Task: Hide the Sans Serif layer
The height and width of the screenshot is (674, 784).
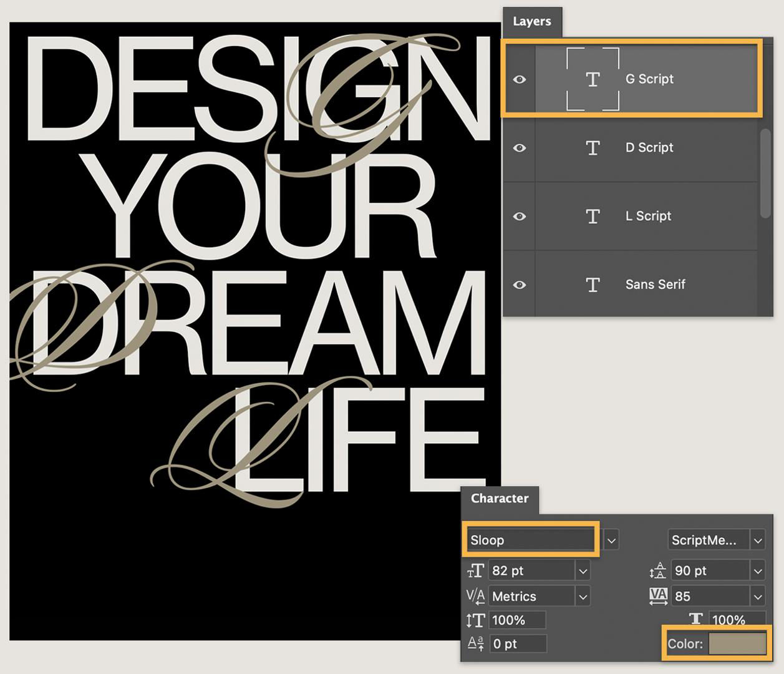Action: (520, 285)
